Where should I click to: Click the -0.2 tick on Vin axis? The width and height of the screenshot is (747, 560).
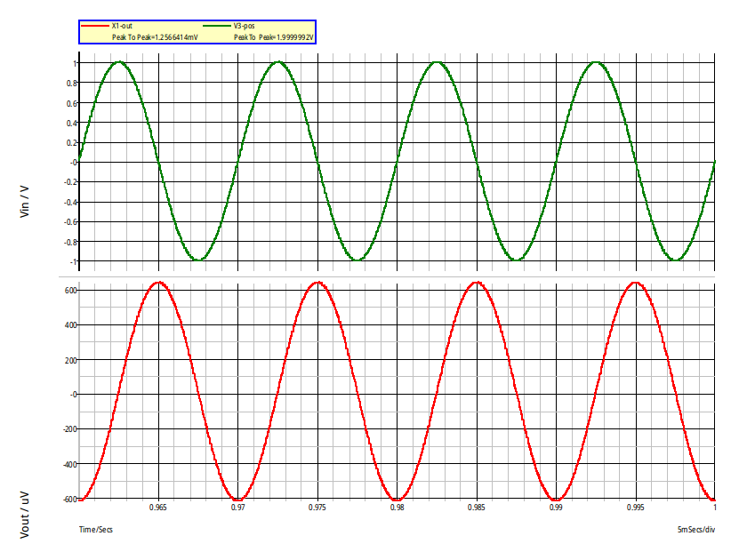tap(70, 182)
